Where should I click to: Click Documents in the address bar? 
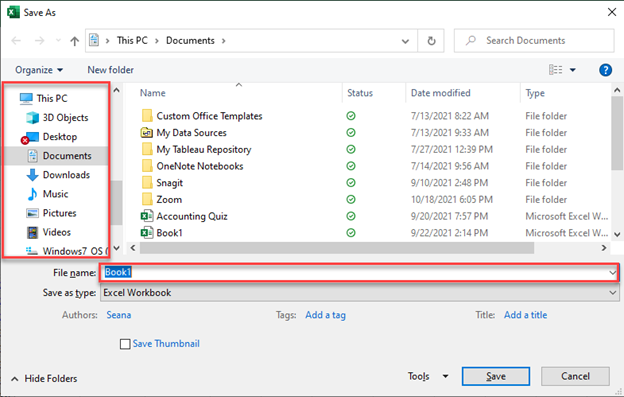[190, 41]
